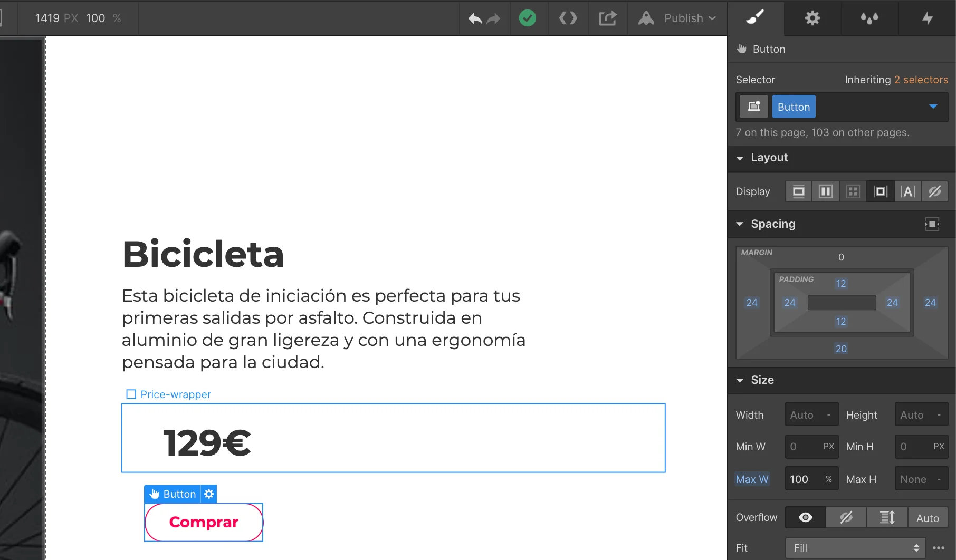Click the redo arrow icon
Image resolution: width=956 pixels, height=560 pixels.
[x=494, y=19]
